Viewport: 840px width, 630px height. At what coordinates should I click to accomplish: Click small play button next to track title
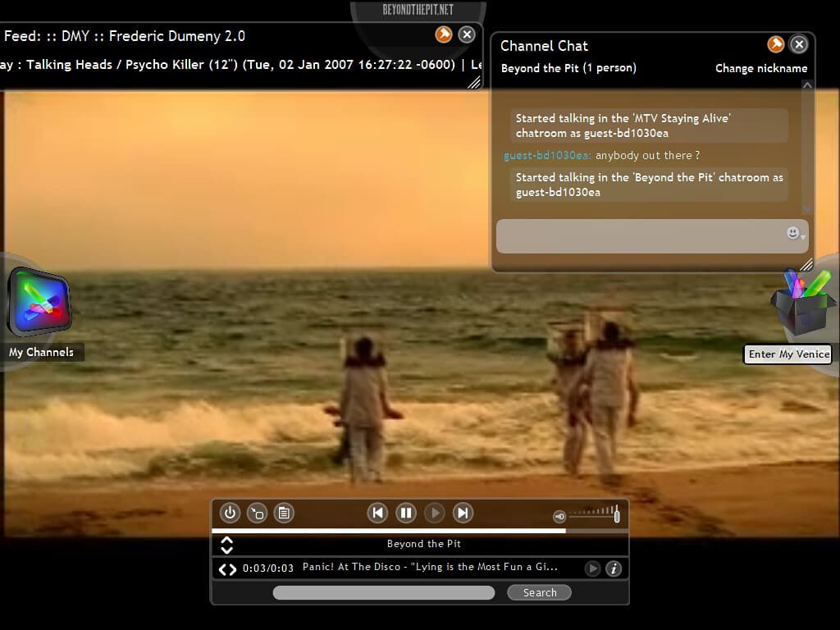(x=592, y=568)
